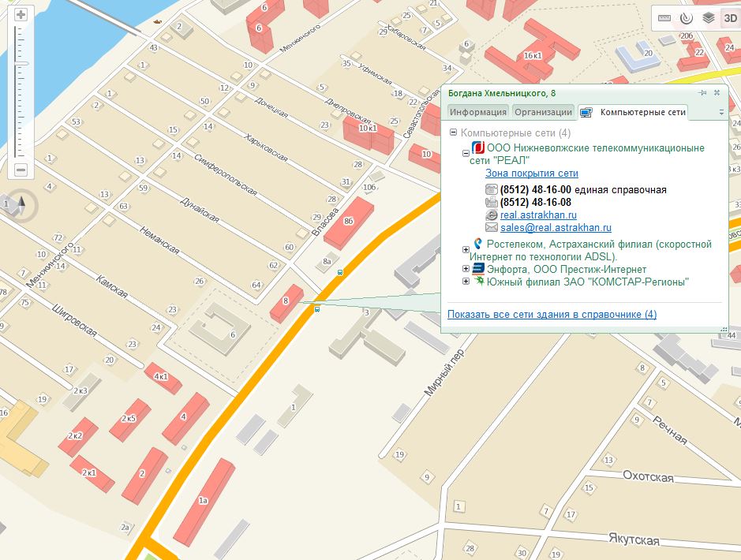Reset map orientation with the compass

(21, 204)
